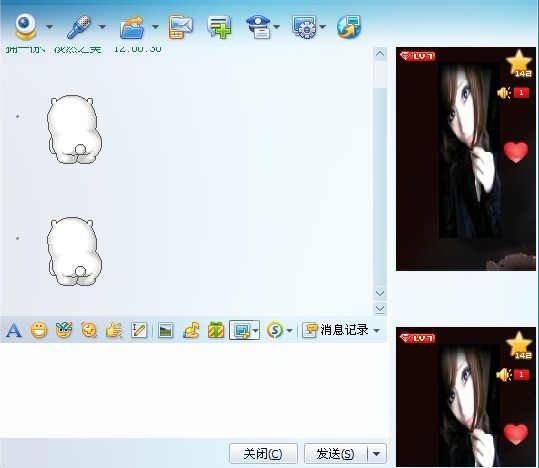
Task: Open handwriting input pencil icon
Action: [139, 330]
